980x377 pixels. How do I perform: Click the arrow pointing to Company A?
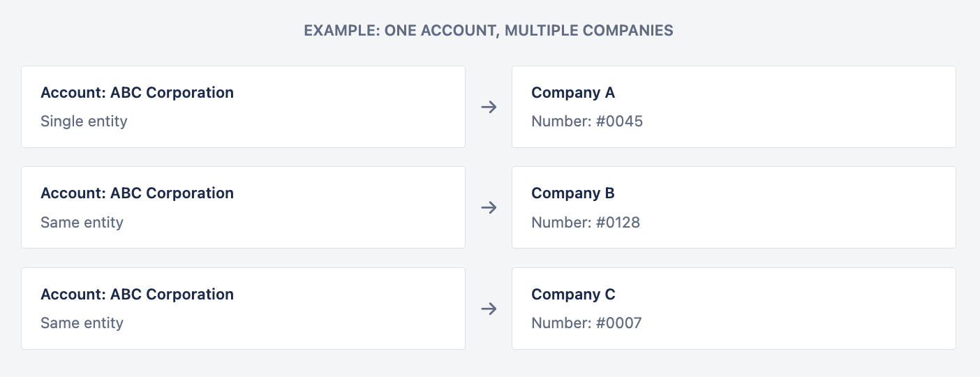click(489, 107)
